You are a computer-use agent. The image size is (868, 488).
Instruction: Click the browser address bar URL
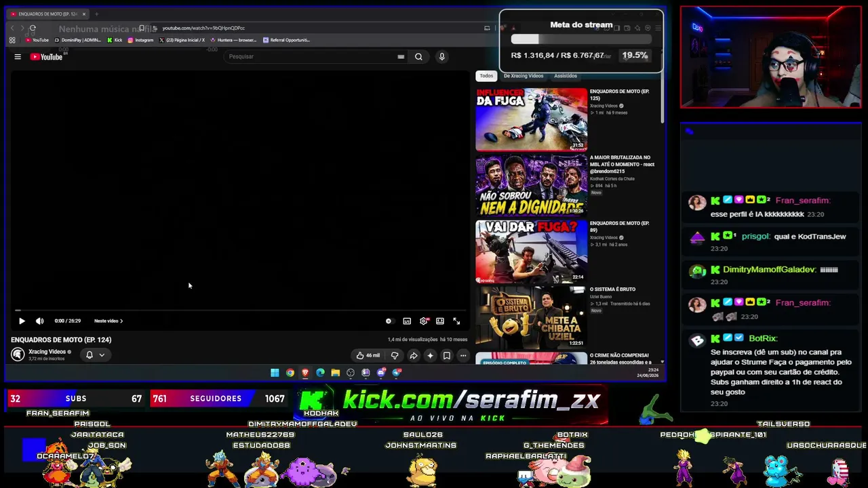(x=203, y=28)
